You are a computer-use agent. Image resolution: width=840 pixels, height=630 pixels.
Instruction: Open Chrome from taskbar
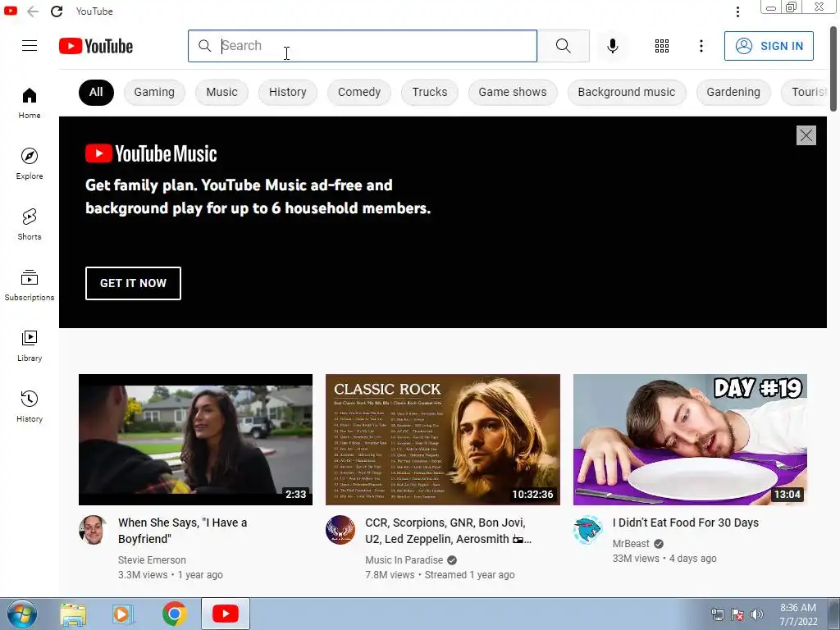click(175, 614)
